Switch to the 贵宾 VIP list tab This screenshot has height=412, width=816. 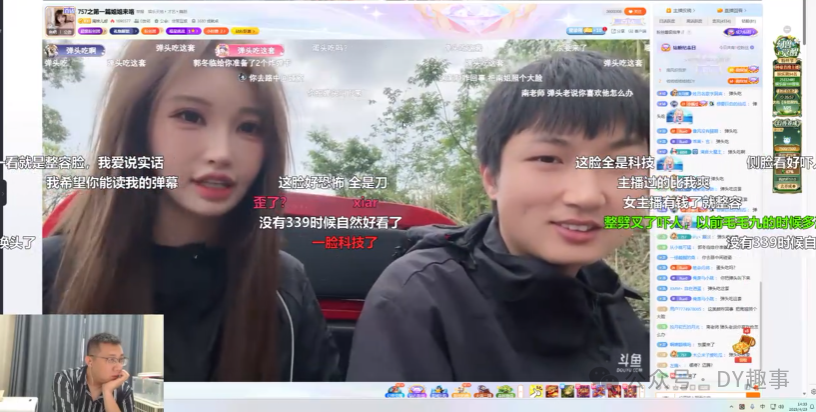point(721,21)
